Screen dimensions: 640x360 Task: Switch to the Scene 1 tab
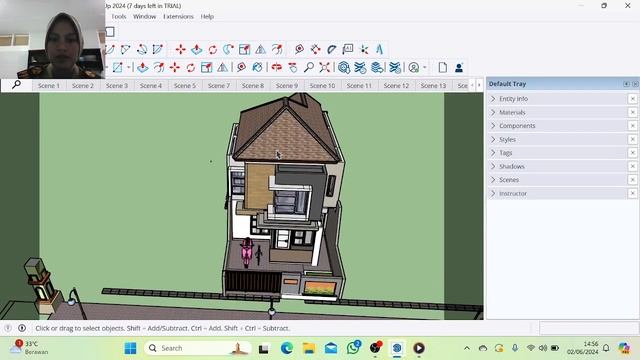(x=49, y=85)
